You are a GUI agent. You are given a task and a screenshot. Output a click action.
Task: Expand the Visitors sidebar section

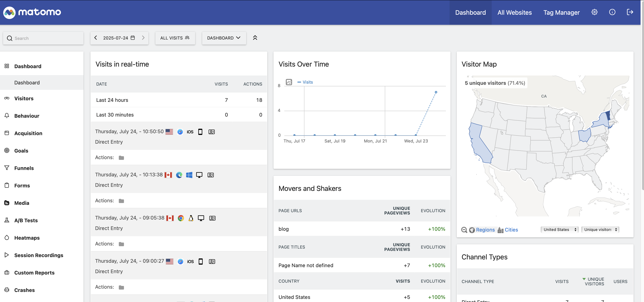(x=24, y=98)
